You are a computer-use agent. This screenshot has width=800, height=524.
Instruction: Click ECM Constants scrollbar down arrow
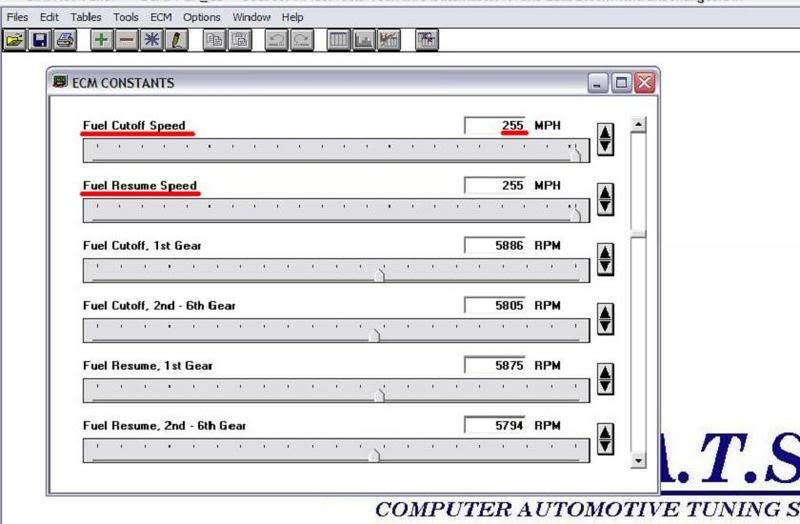[639, 461]
